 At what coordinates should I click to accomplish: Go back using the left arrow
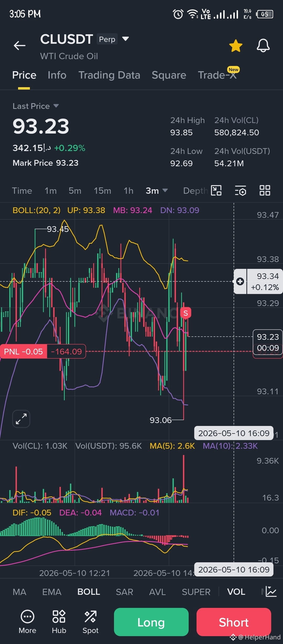20,45
